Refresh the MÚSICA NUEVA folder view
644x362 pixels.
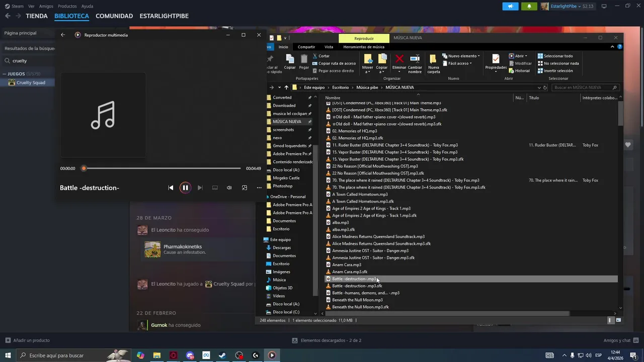pos(545,87)
